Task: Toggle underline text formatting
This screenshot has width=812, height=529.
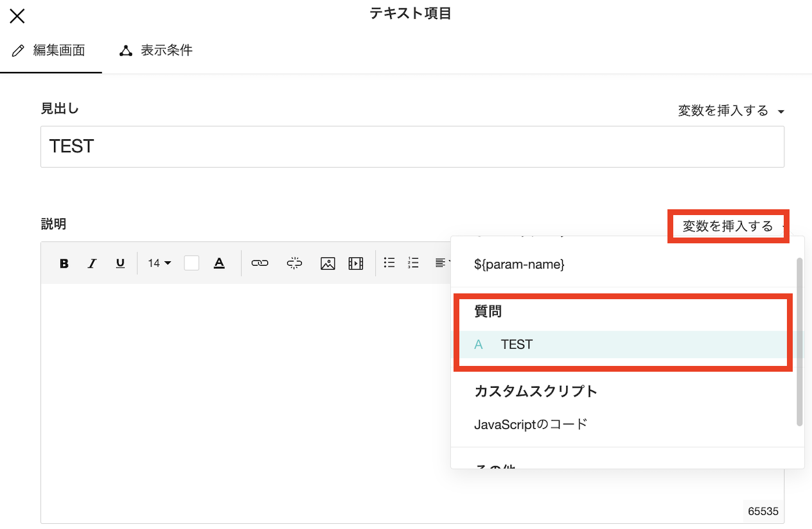Action: (x=120, y=263)
